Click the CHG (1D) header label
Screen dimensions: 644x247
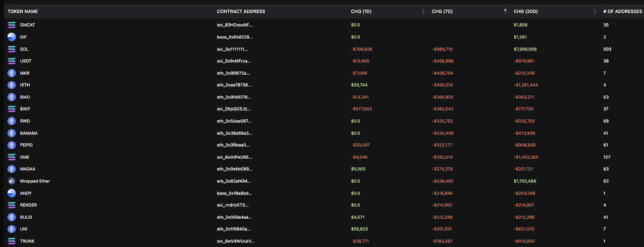click(361, 11)
